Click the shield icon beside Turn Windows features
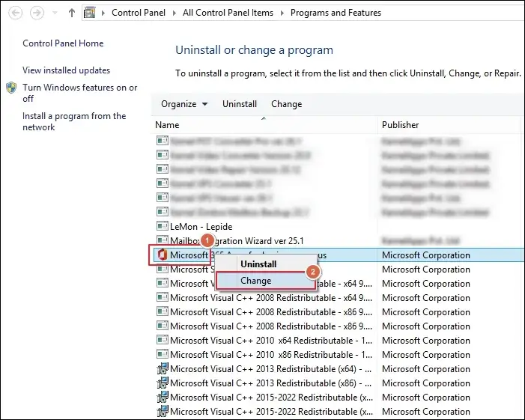Screen dimensions: 525x420 (11, 88)
